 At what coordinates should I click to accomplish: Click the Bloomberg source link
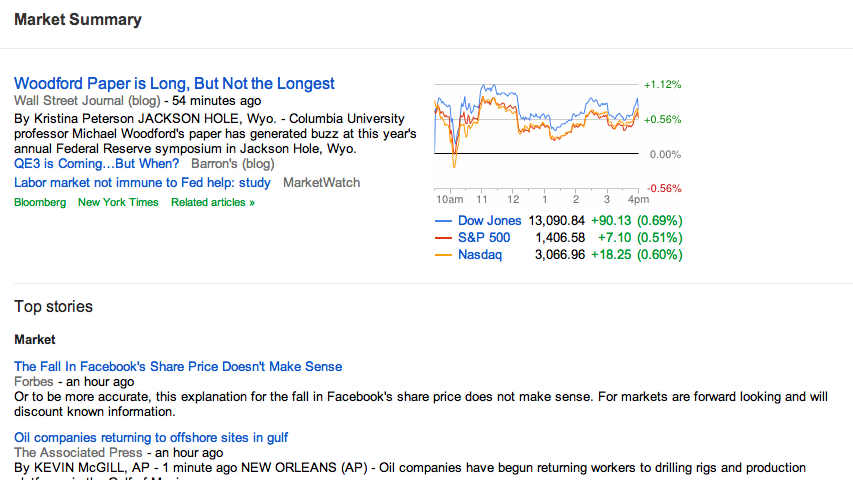pyautogui.click(x=40, y=202)
